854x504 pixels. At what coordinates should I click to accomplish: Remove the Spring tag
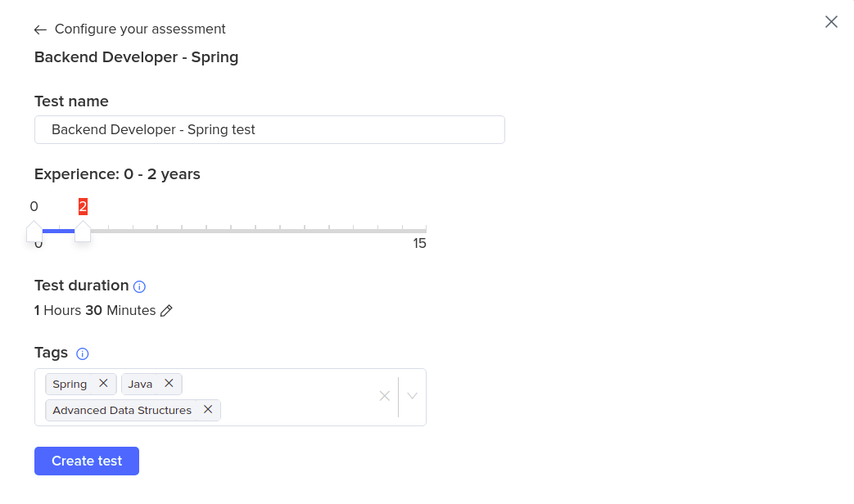coord(104,383)
